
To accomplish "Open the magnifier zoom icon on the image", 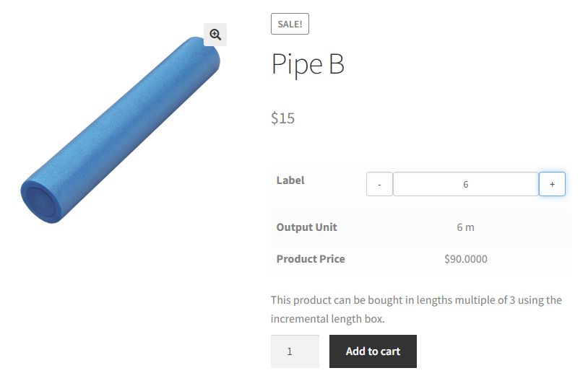I will 215,35.
